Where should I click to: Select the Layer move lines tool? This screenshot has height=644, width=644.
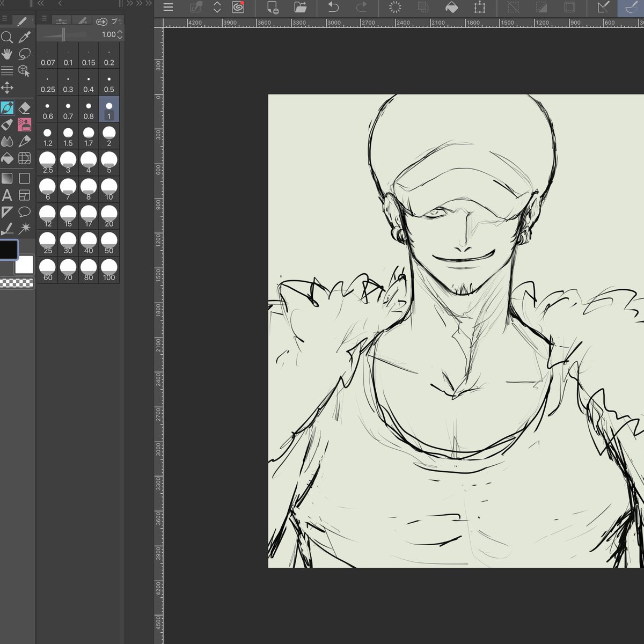(x=7, y=71)
